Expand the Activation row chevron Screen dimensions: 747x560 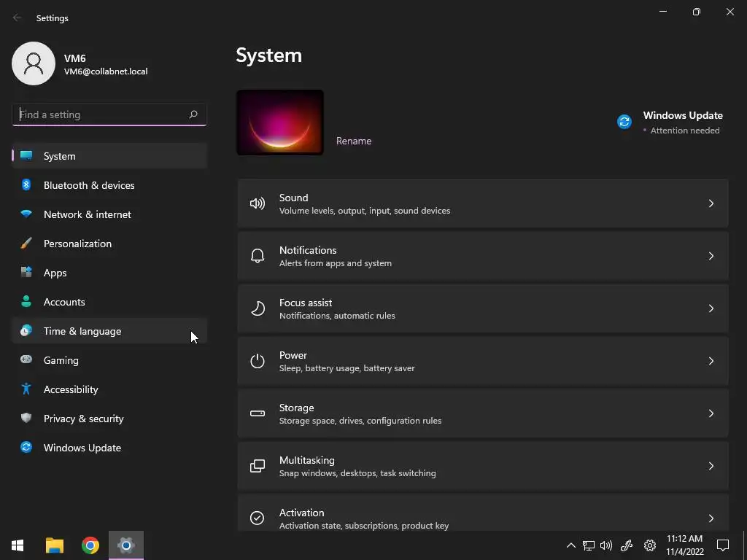pos(711,518)
